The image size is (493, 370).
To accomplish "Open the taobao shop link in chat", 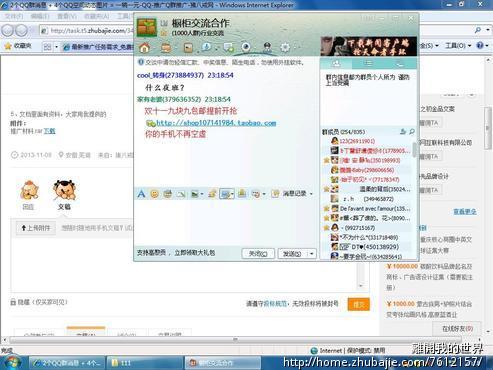I will coord(216,123).
